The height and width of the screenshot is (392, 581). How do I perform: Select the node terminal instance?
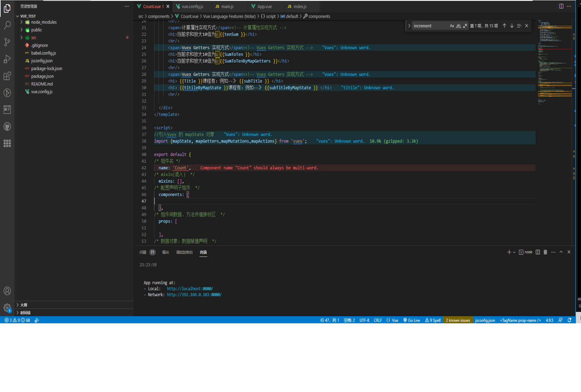point(526,252)
